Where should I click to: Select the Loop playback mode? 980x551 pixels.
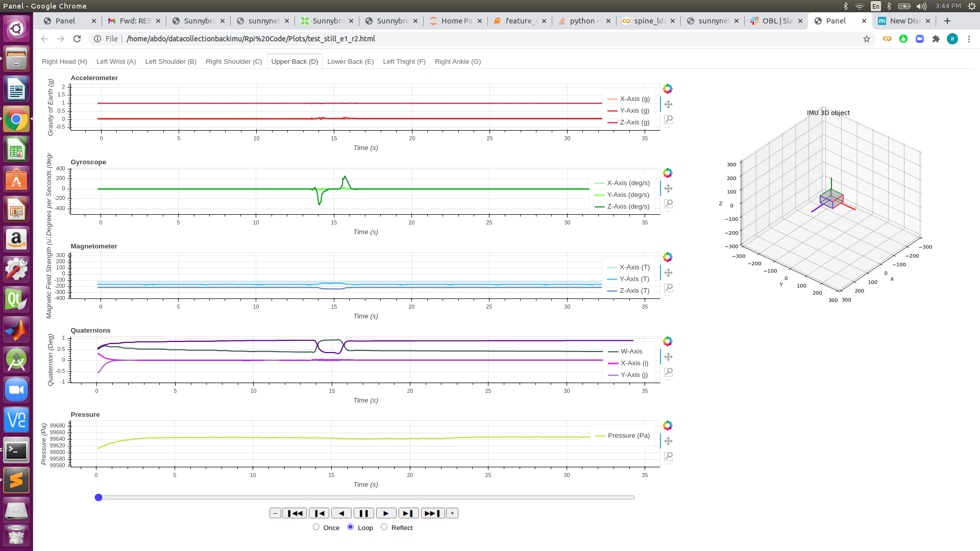pyautogui.click(x=350, y=527)
